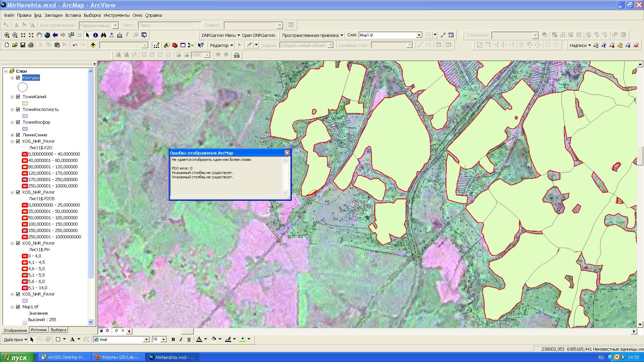Screen dimensions: 644x362
Task: Select the Zoom In tool
Action: [x=7, y=35]
